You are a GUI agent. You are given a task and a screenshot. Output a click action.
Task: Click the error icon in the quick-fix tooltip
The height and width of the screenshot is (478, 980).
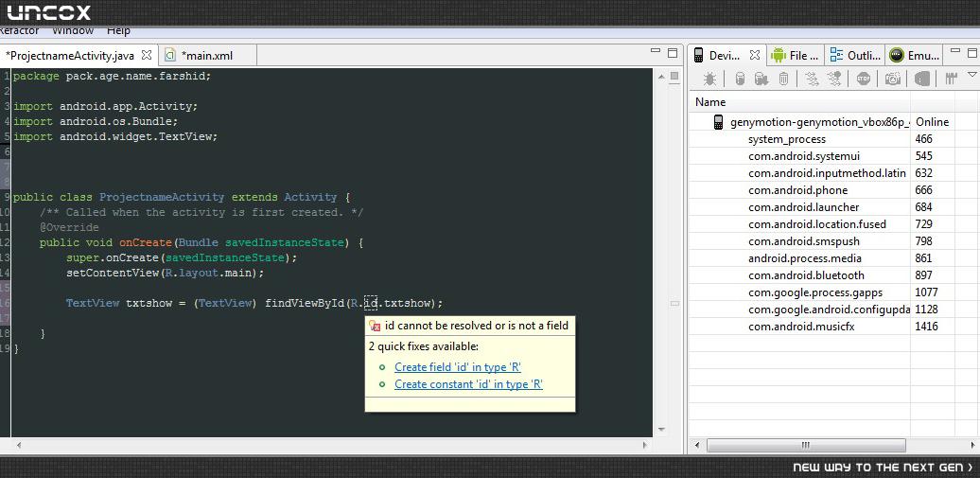point(375,326)
